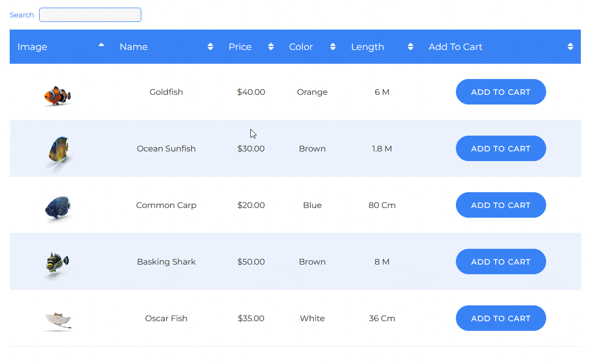Screen dimensions: 590x364
Task: Open the Goldfish product image
Action: tap(58, 96)
